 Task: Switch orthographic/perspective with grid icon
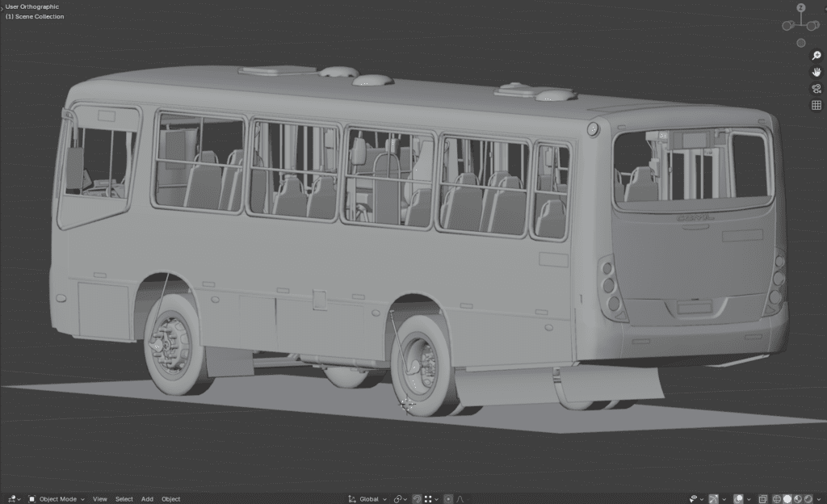click(x=817, y=105)
